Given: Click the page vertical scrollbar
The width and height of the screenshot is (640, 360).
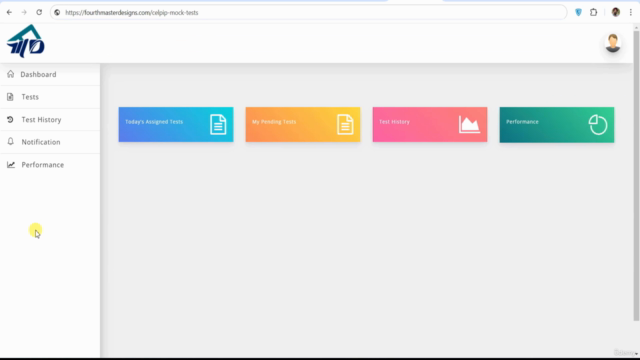Looking at the screenshot, I should [x=636, y=176].
